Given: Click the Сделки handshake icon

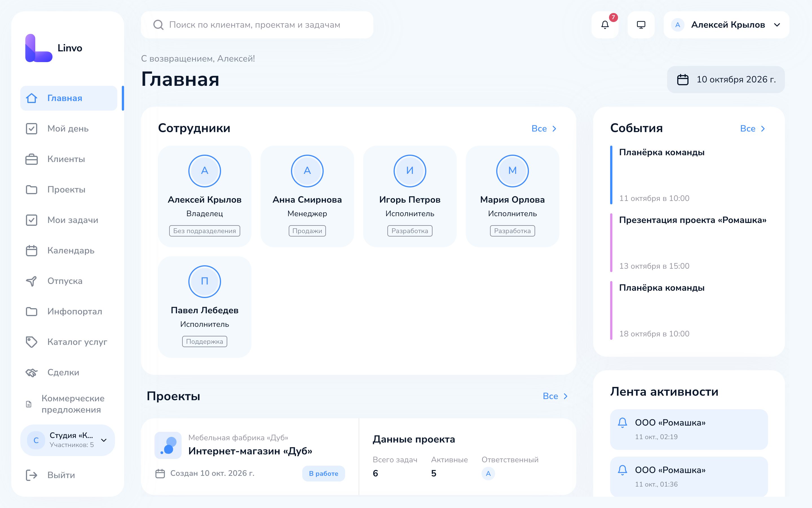Looking at the screenshot, I should point(32,372).
